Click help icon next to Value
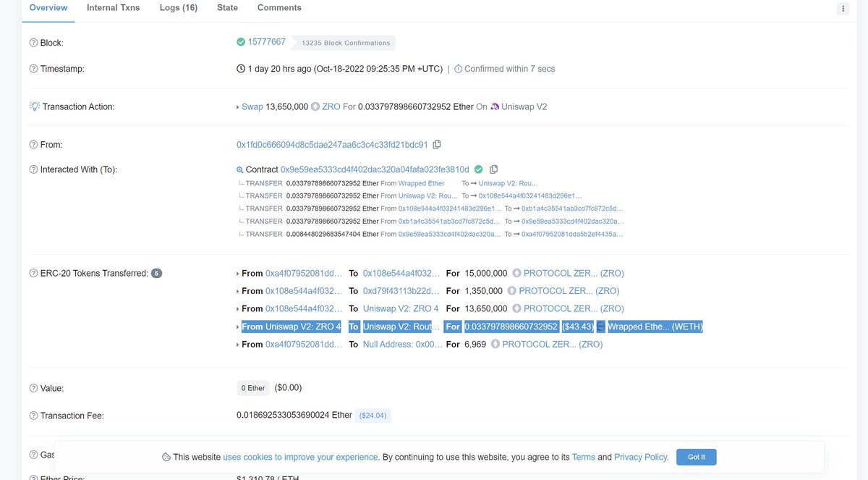 (33, 388)
